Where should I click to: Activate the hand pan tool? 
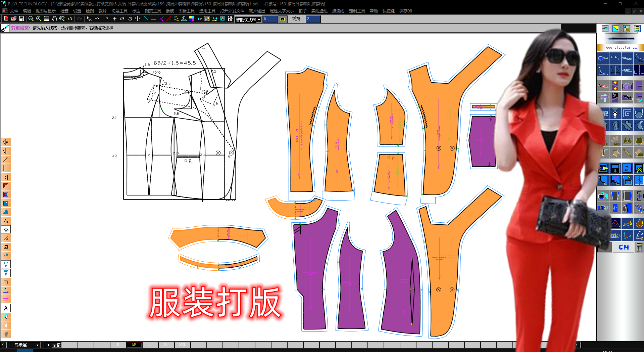point(54,19)
